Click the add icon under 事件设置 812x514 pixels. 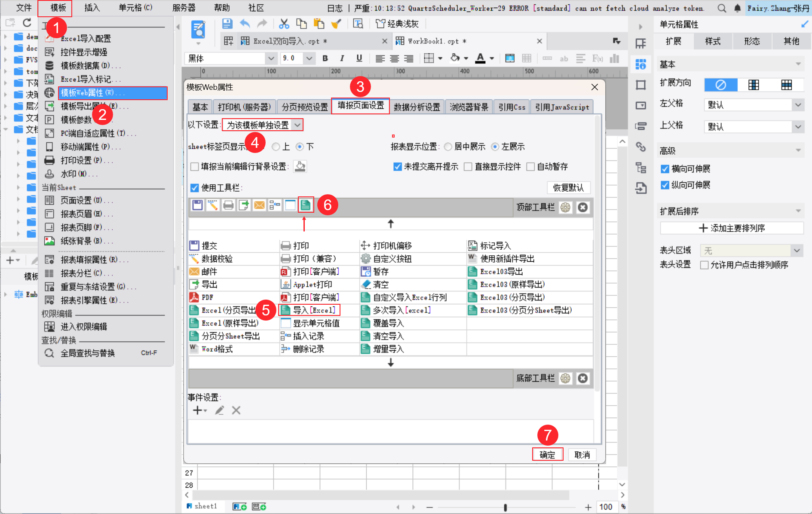tap(197, 410)
